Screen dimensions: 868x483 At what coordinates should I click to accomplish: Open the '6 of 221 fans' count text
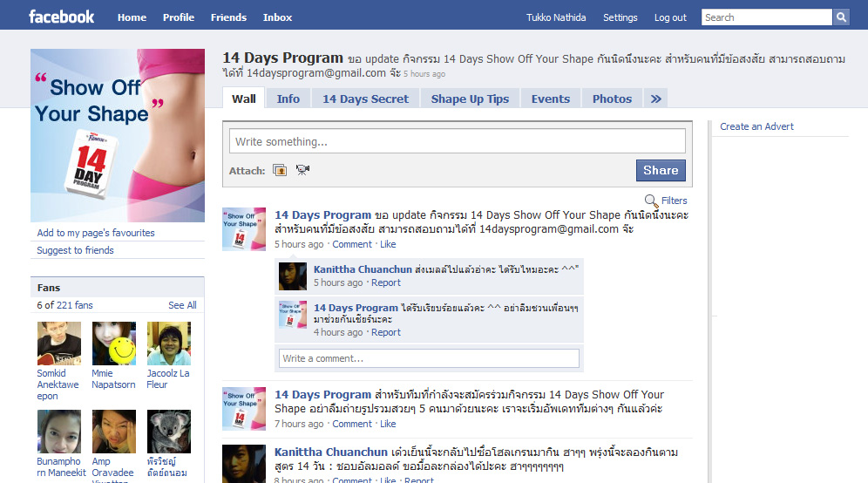pyautogui.click(x=64, y=305)
